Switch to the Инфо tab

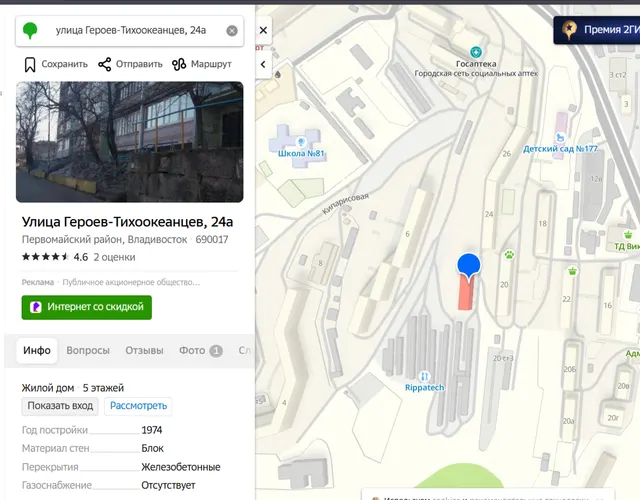coord(37,351)
